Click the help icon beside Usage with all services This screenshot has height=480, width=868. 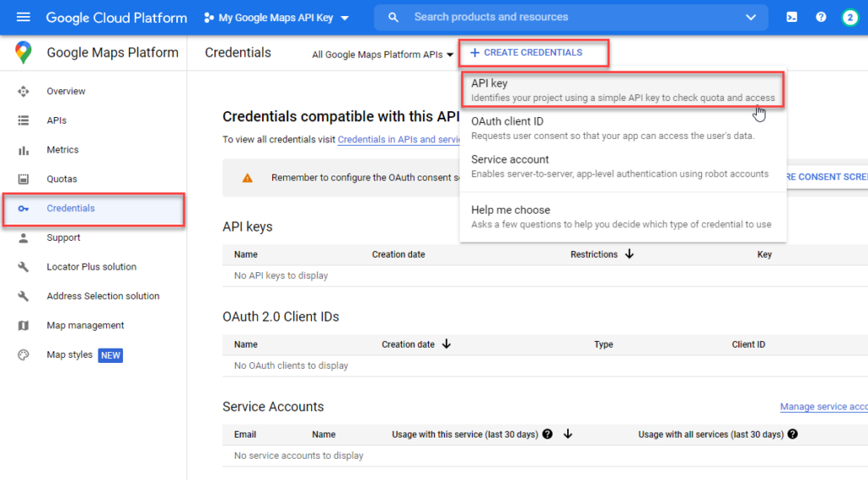click(x=793, y=434)
